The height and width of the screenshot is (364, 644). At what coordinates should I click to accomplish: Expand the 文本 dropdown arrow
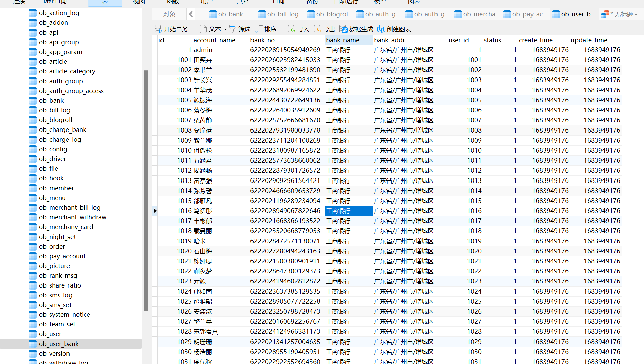[x=225, y=29]
